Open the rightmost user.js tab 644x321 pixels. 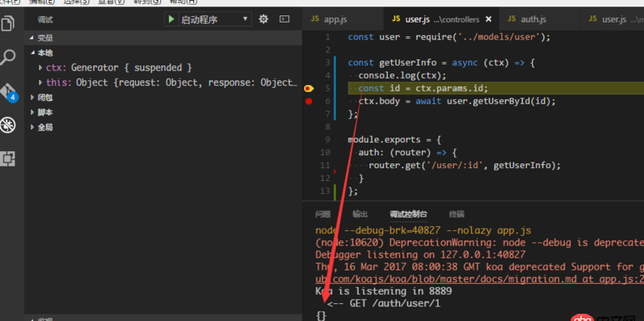[612, 19]
